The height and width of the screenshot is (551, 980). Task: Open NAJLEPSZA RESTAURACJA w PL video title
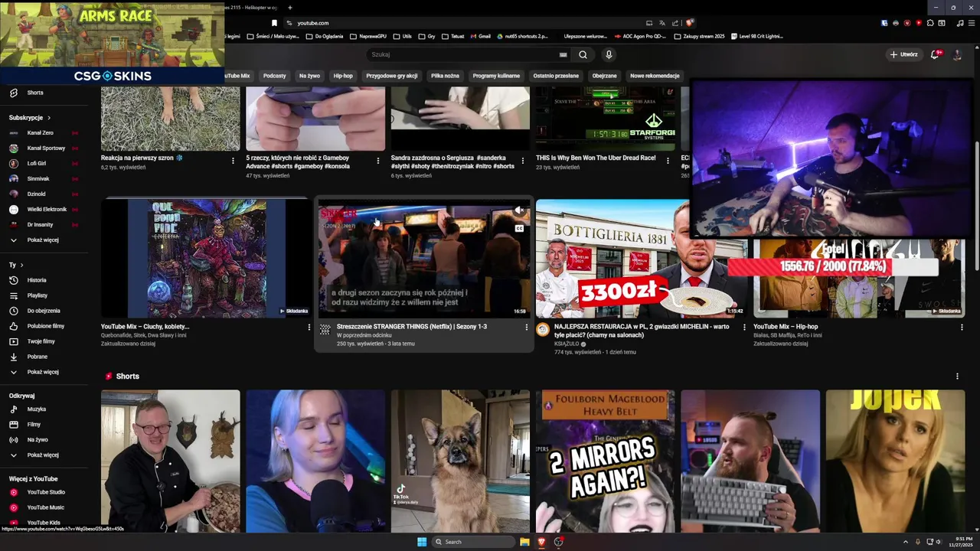pyautogui.click(x=643, y=331)
